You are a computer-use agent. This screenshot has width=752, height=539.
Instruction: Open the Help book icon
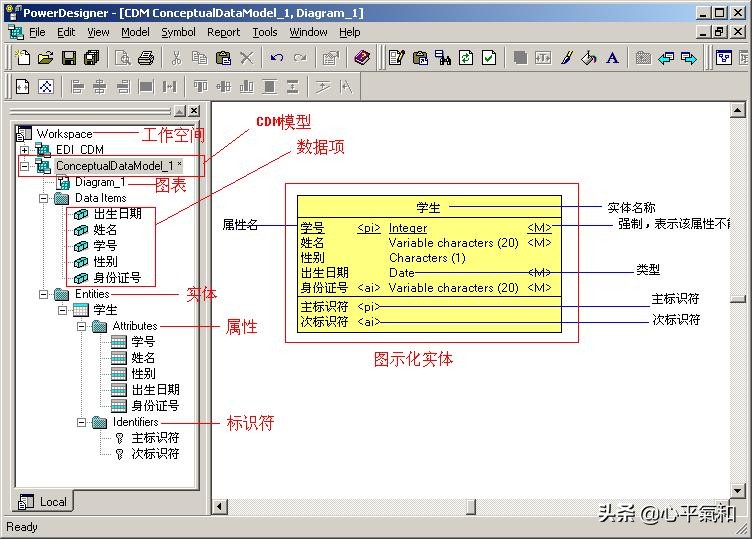[x=362, y=58]
